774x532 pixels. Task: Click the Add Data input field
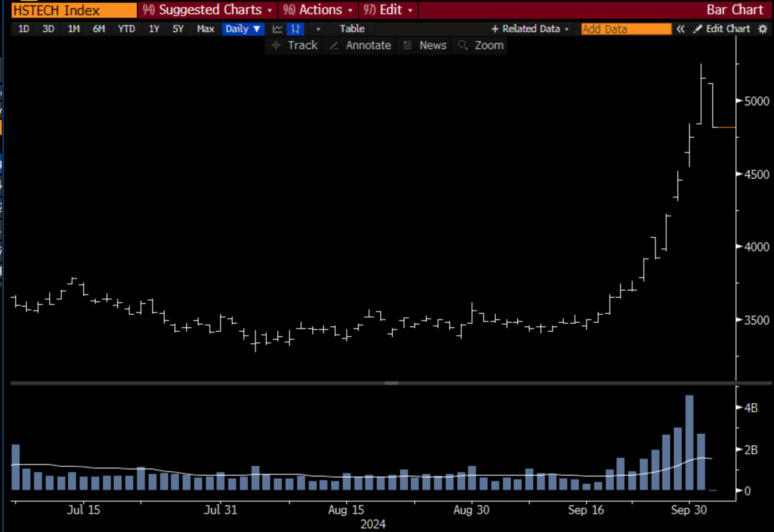pyautogui.click(x=626, y=29)
